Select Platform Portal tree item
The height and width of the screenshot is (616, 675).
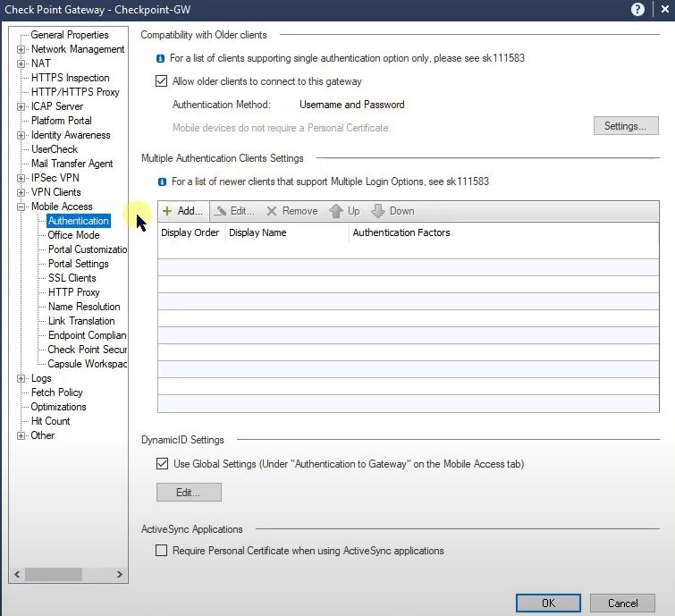tap(62, 121)
